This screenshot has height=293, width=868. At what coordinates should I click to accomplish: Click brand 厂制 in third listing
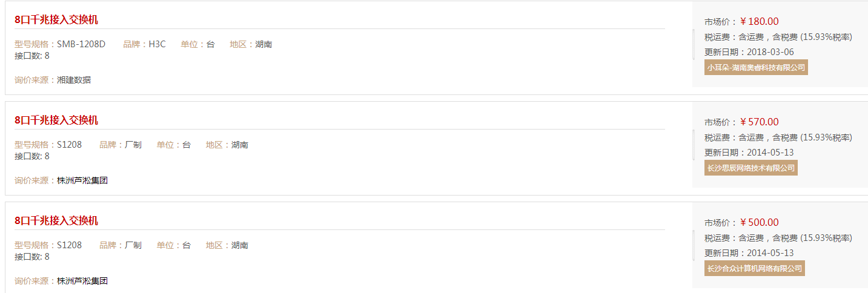pos(133,245)
